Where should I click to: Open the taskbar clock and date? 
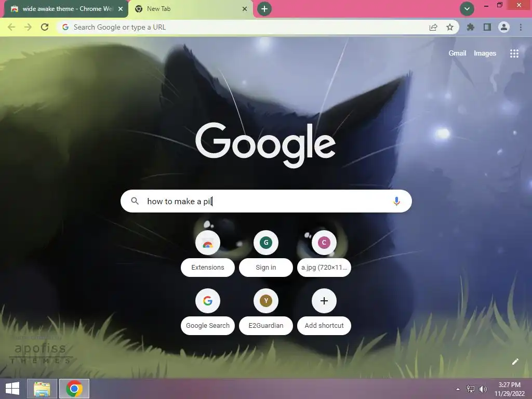(x=509, y=389)
